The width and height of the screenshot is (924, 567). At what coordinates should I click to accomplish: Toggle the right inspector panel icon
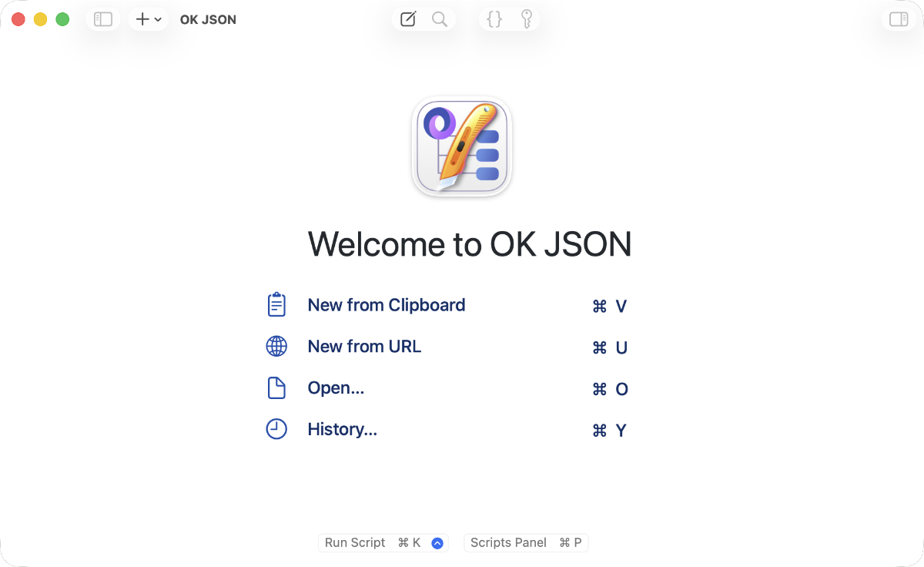click(899, 19)
